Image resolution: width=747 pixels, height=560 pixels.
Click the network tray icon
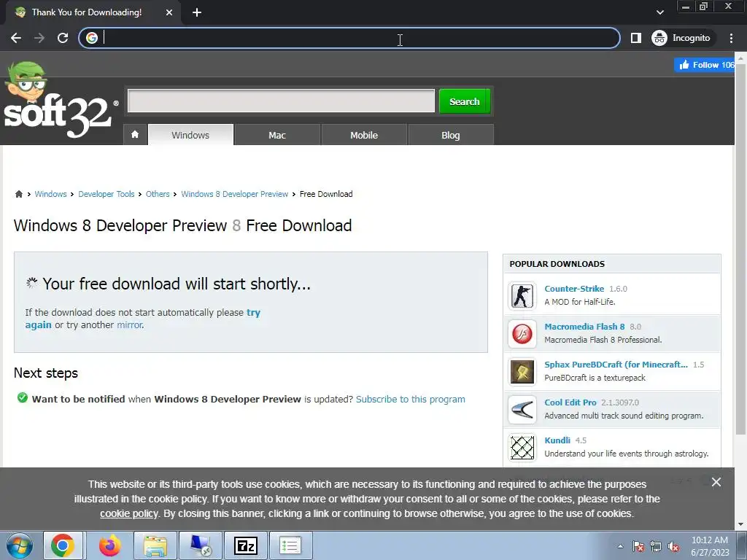[656, 546]
